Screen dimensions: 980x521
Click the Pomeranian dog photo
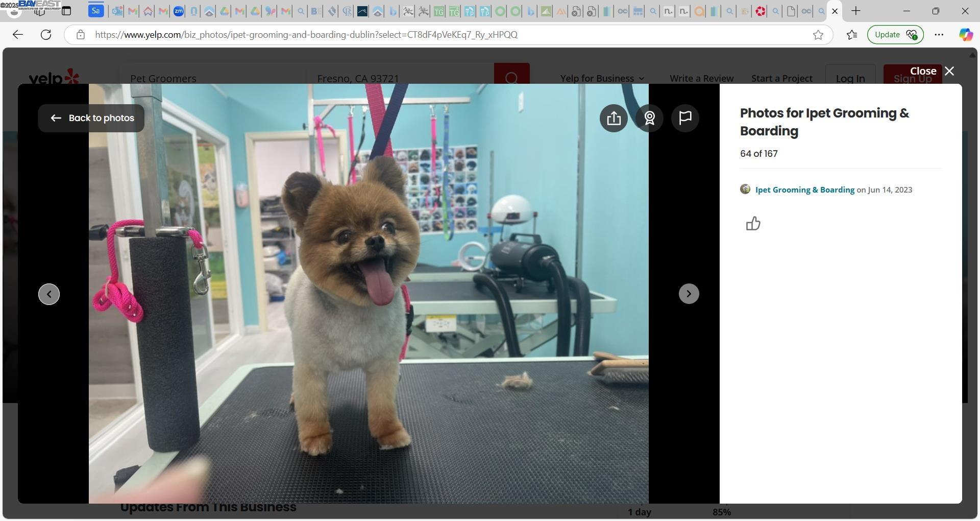tap(369, 294)
